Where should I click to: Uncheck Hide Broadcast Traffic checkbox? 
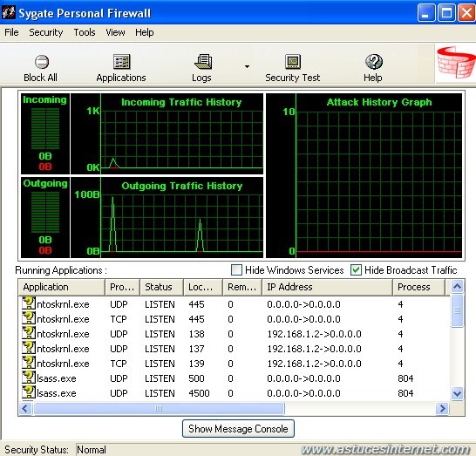[356, 270]
